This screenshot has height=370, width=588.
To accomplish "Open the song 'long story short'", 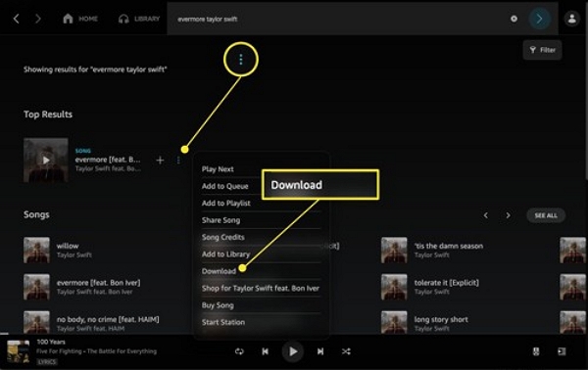I will click(441, 319).
